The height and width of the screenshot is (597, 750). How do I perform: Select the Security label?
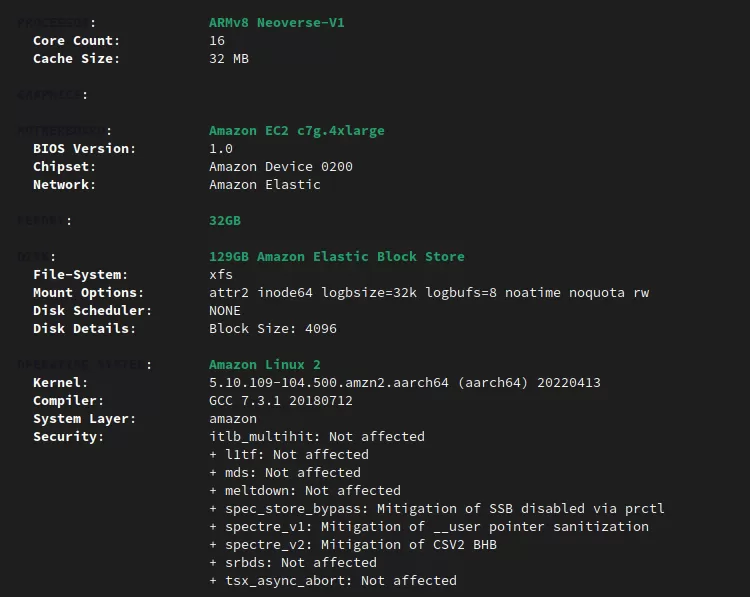(x=68, y=437)
